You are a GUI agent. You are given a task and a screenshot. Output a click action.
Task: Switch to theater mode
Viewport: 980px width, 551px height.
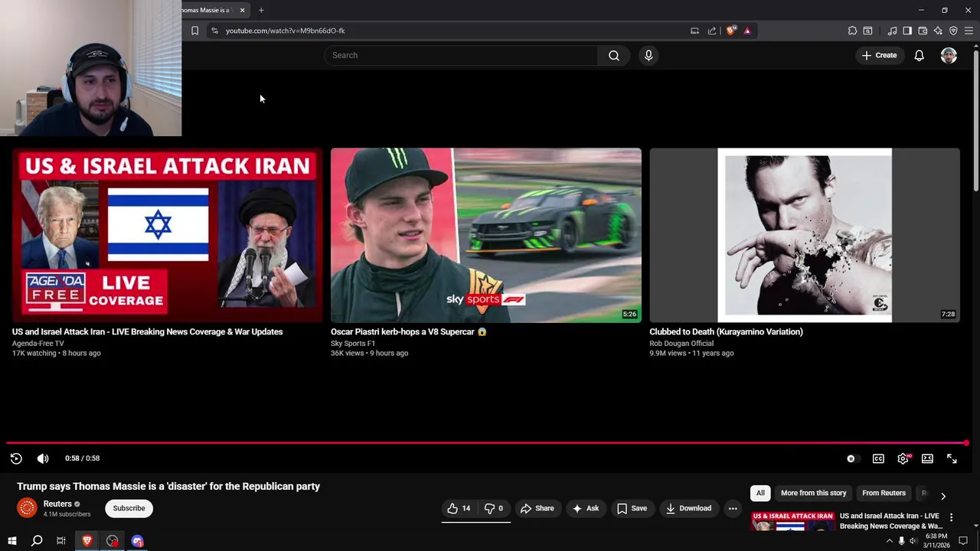click(927, 458)
